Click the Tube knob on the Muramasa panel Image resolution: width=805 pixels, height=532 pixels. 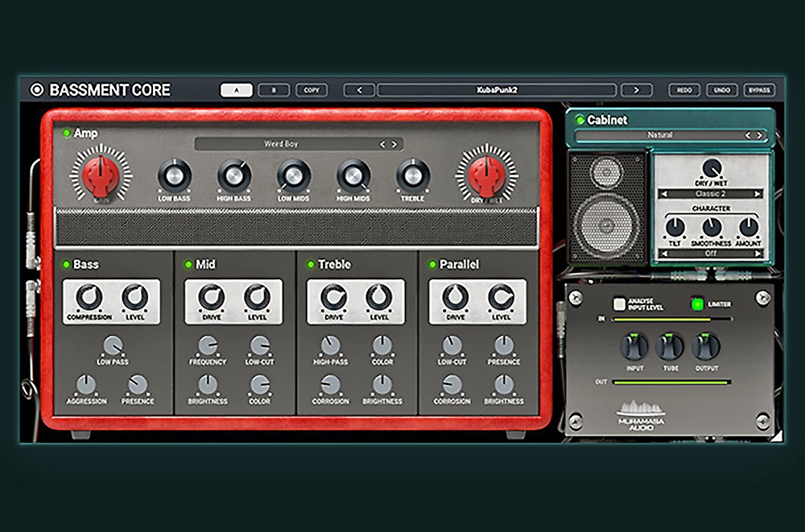(x=669, y=348)
